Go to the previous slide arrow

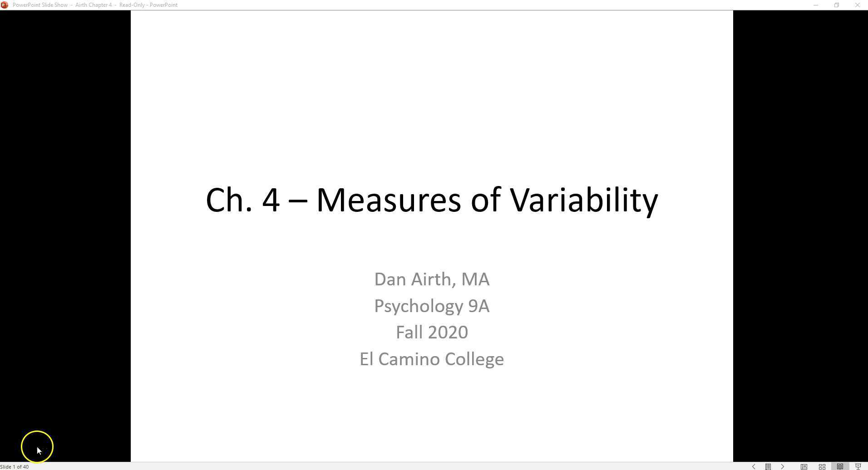[754, 466]
